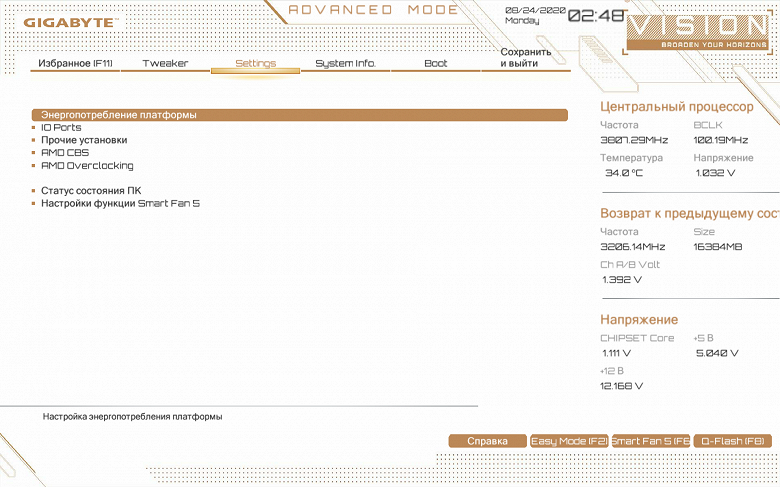Open the IO Ports submenu
This screenshot has width=780, height=487.
(x=61, y=127)
